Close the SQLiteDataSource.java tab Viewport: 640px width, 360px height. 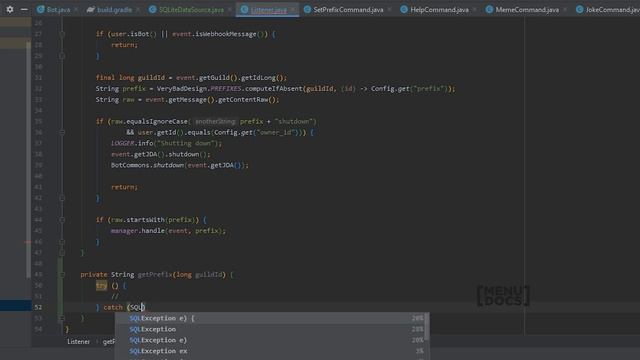[x=230, y=9]
